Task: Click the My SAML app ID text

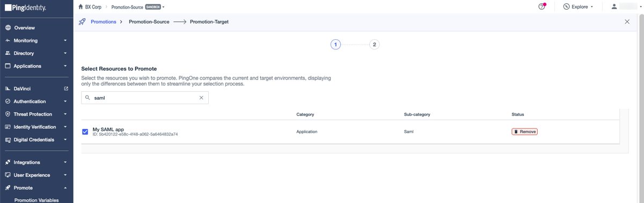Action: [135, 134]
